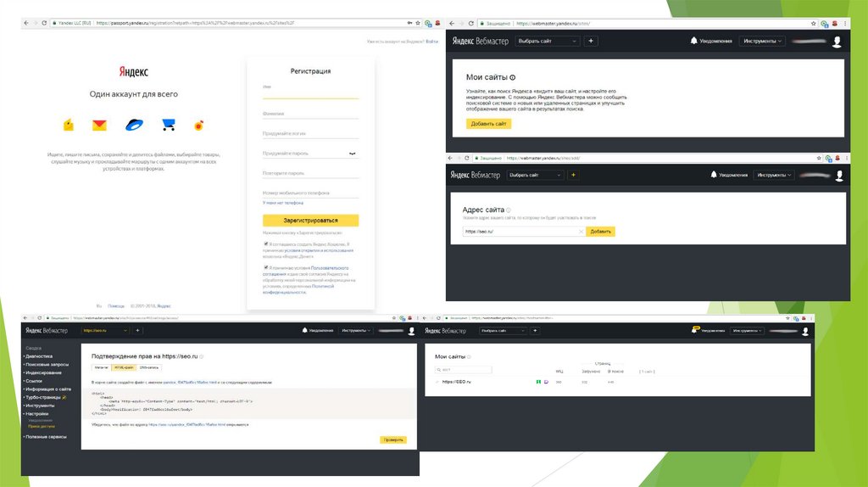This screenshot has height=487, width=868.
Task: Click the Yandex Market cart icon
Action: pos(169,126)
